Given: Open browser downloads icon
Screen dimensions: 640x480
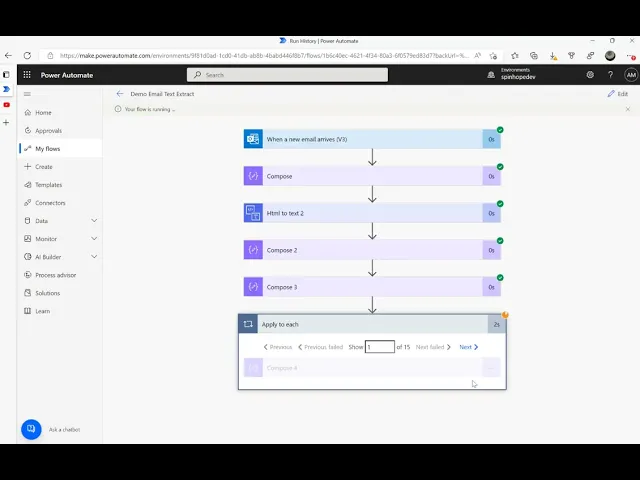Looking at the screenshot, I should pyautogui.click(x=553, y=56).
